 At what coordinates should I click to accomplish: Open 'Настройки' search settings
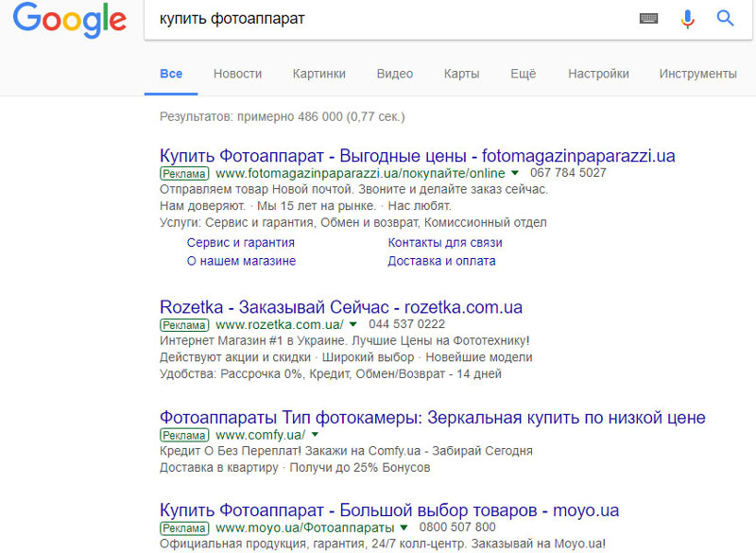pos(598,74)
